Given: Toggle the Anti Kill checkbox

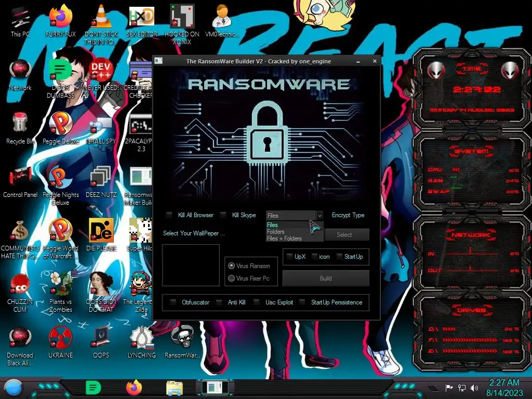Looking at the screenshot, I should click(219, 302).
